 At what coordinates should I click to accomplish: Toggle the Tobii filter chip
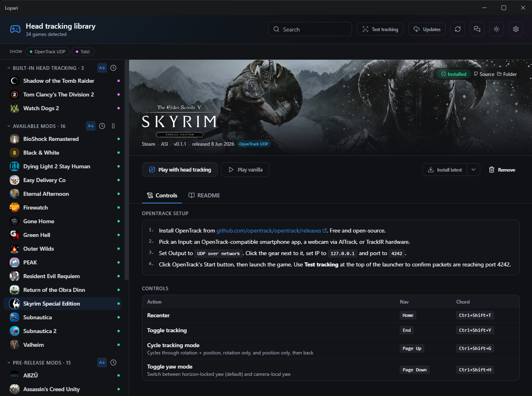[83, 52]
